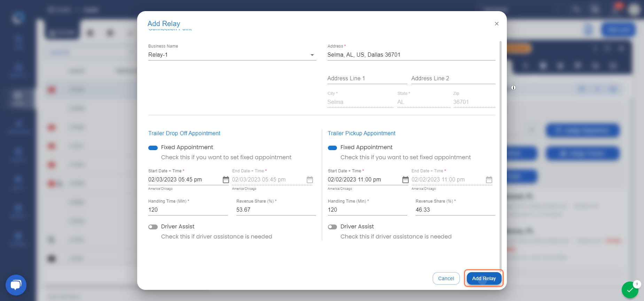Click the State field showing AL
The height and width of the screenshot is (301, 644).
coord(424,102)
